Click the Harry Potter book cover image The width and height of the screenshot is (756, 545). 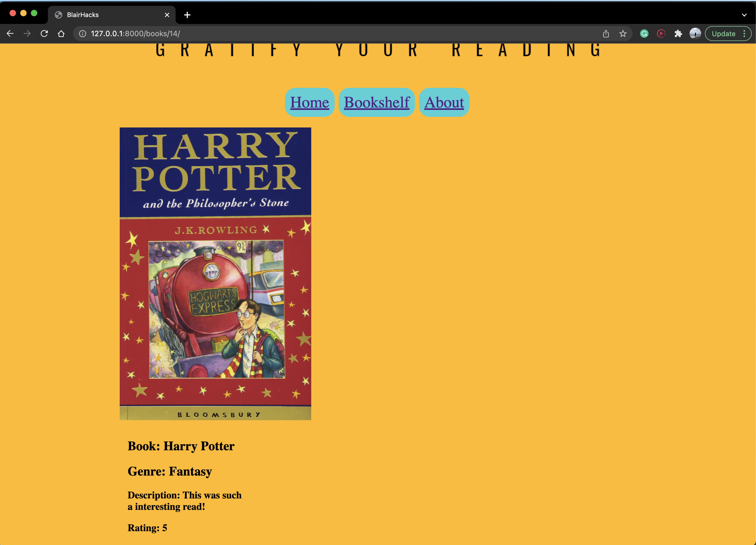pos(215,274)
